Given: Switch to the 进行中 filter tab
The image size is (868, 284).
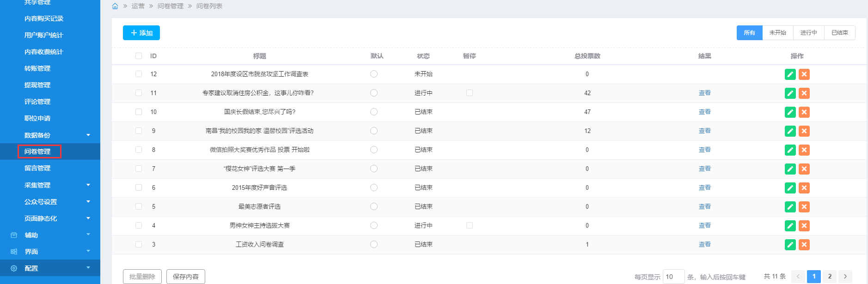Looking at the screenshot, I should point(808,33).
